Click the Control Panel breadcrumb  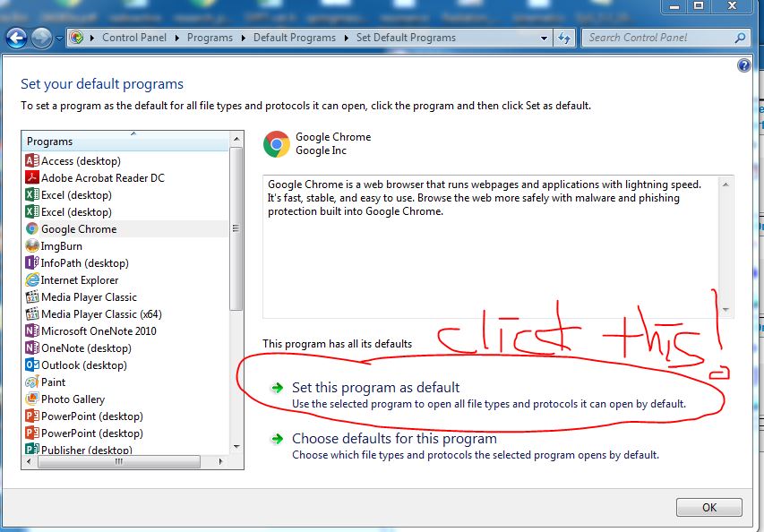(x=134, y=38)
